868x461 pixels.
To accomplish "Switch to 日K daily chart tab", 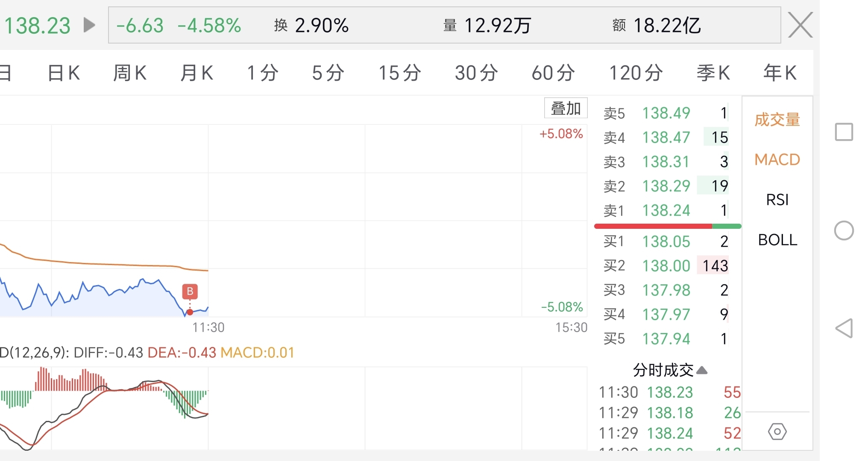I will click(x=64, y=73).
